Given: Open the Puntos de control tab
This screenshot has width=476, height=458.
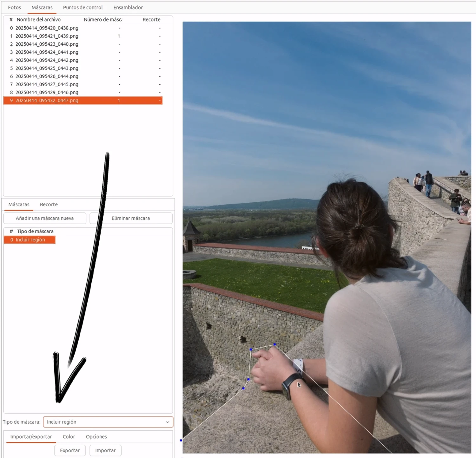Looking at the screenshot, I should (x=83, y=7).
